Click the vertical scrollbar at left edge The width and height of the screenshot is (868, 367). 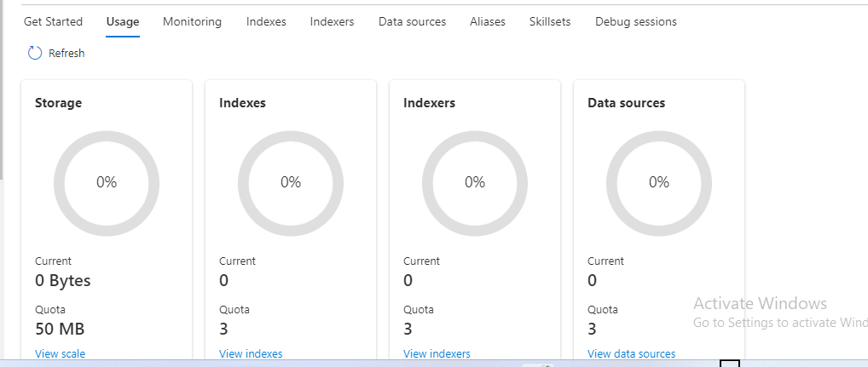tap(2, 89)
